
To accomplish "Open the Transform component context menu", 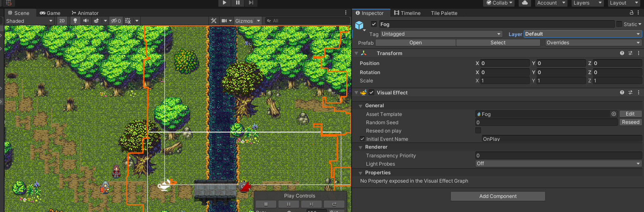I will pos(639,53).
